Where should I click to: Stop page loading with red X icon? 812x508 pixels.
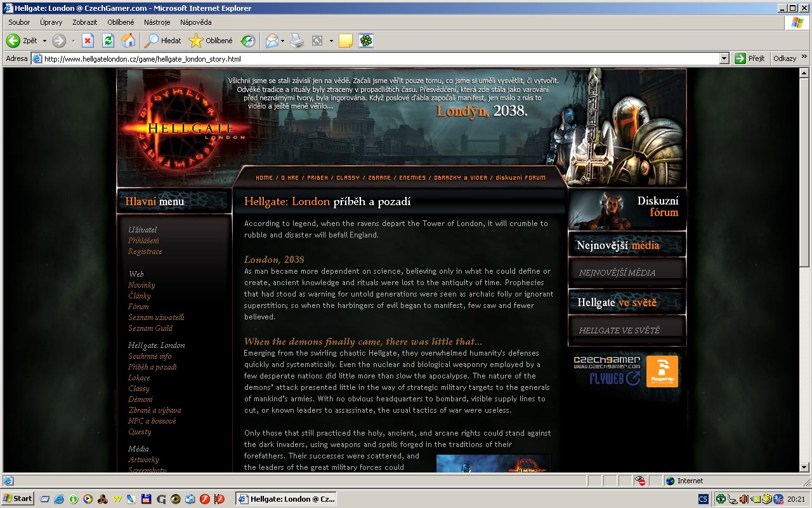coord(88,41)
